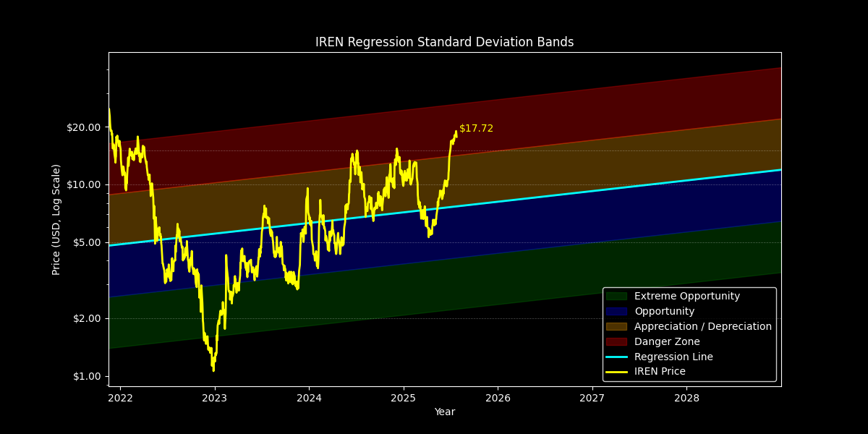Click the 'Danger Zone' legend label

click(x=667, y=341)
